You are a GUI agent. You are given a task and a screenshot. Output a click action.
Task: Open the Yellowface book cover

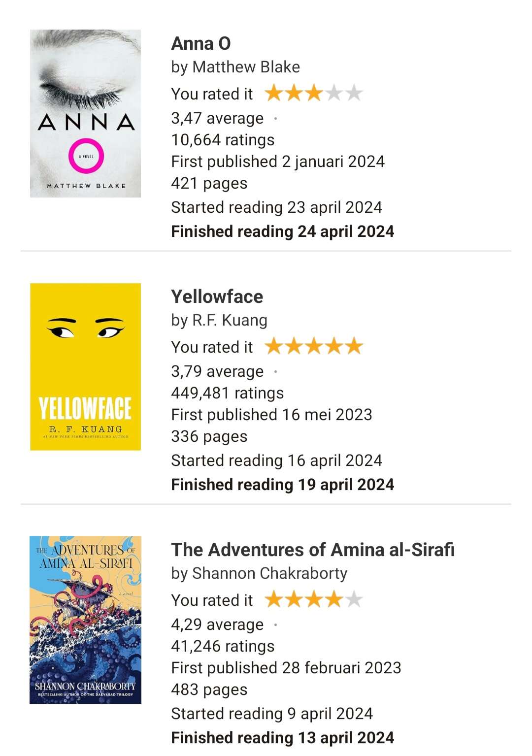(85, 366)
